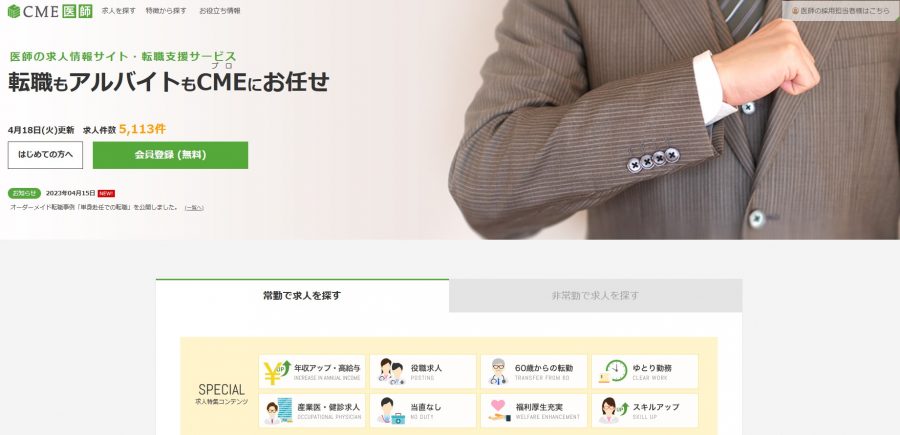Click the CME 医師 logo
Screen dimensions: 900x435
pos(49,11)
